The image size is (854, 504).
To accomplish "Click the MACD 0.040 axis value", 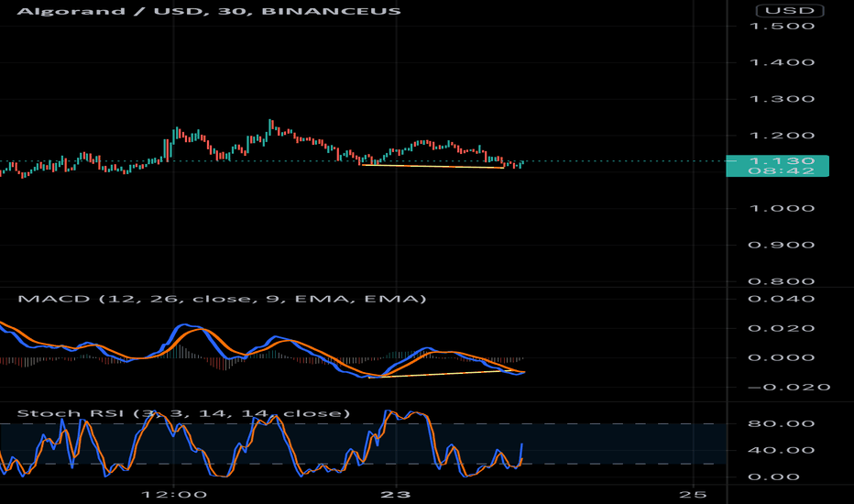I will (783, 299).
